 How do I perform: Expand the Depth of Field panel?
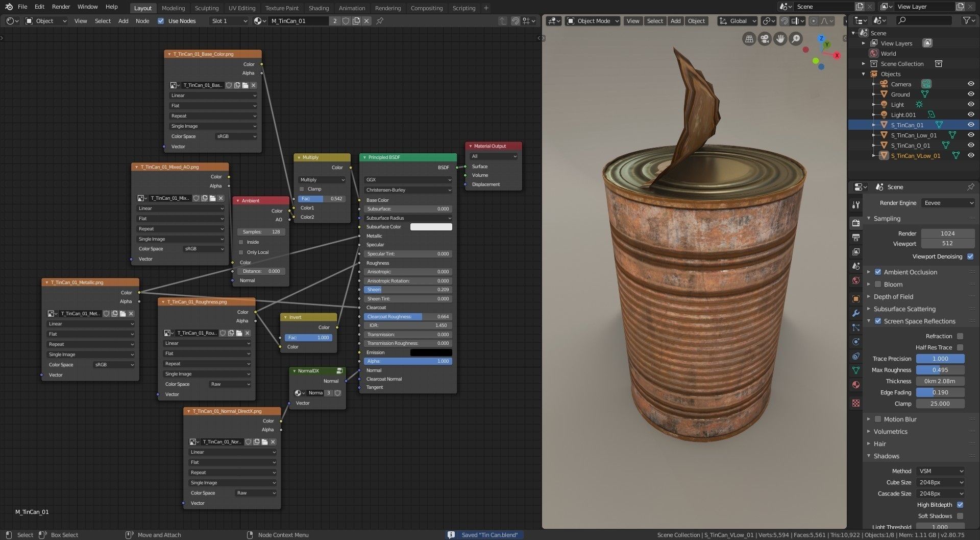(893, 297)
